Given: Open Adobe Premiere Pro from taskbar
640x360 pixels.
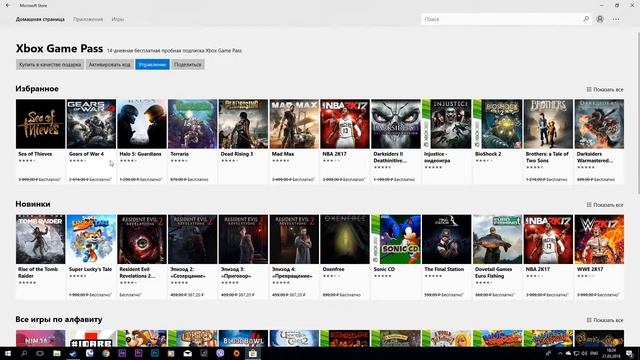Looking at the screenshot, I should click(x=138, y=353).
